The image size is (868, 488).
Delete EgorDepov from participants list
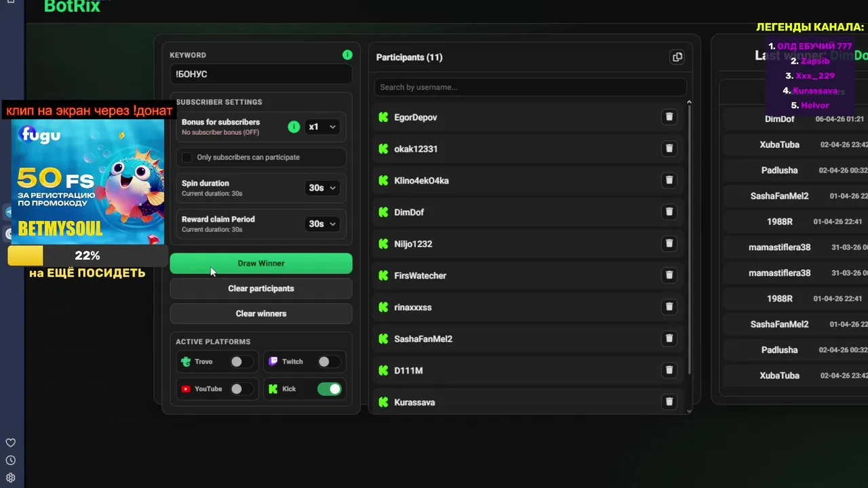(669, 117)
